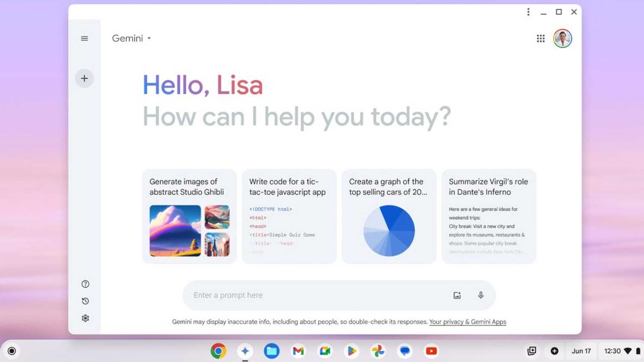View chat history via the clock icon
Image resolution: width=644 pixels, height=362 pixels.
tap(86, 301)
